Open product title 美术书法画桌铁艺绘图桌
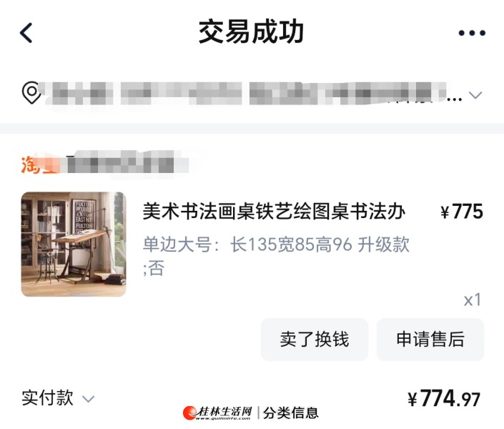Screen dimensions: 504x429 click(x=274, y=212)
